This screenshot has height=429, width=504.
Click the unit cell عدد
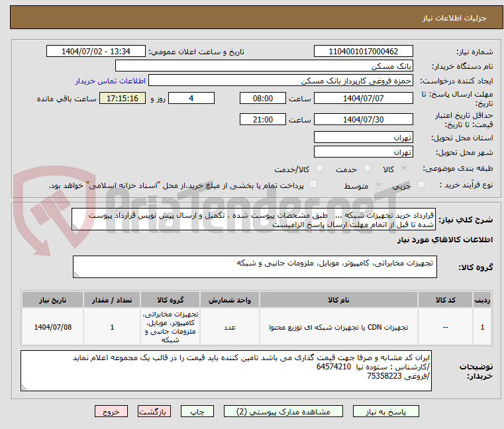(x=230, y=327)
